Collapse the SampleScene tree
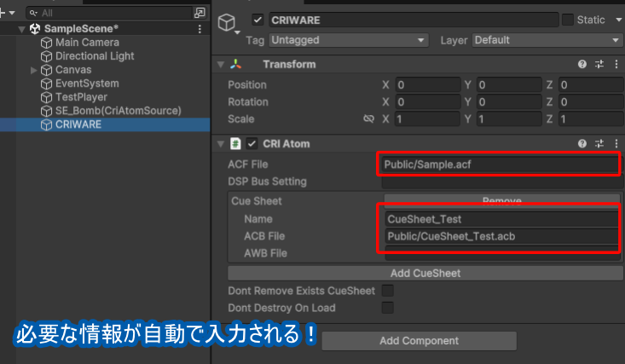Viewport: 625px width, 364px height. [x=22, y=29]
